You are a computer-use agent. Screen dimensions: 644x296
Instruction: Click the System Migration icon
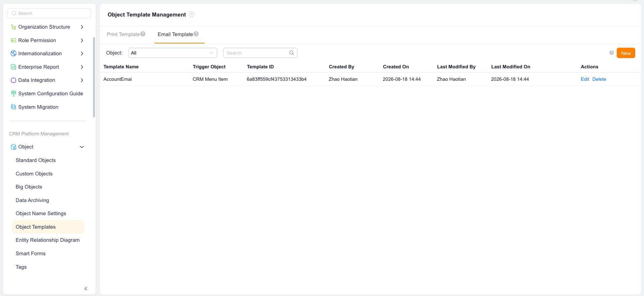click(x=13, y=107)
